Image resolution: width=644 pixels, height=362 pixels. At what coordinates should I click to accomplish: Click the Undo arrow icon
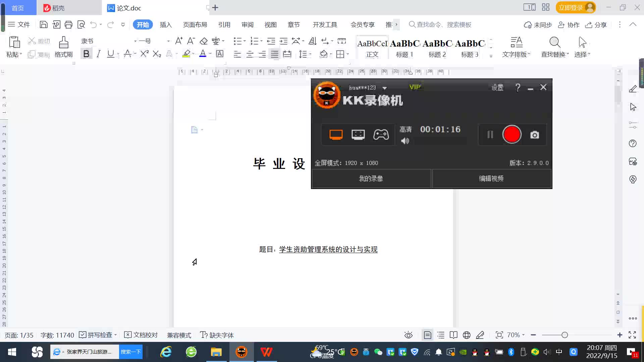pyautogui.click(x=94, y=24)
